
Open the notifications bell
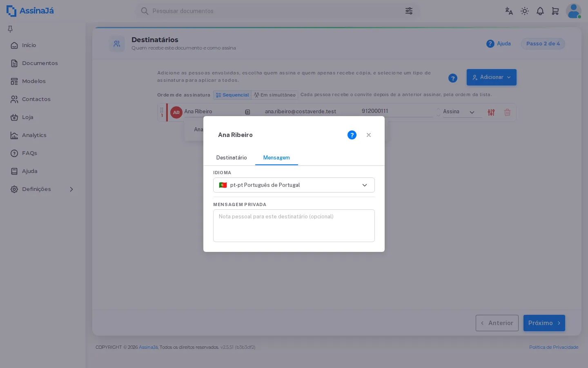point(540,11)
